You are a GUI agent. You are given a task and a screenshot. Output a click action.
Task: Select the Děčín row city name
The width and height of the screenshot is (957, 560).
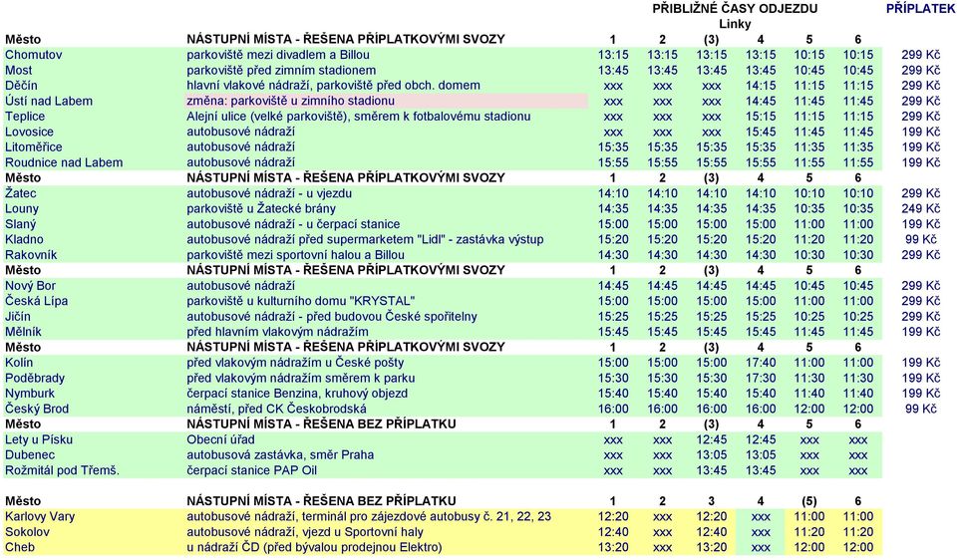(x=21, y=86)
